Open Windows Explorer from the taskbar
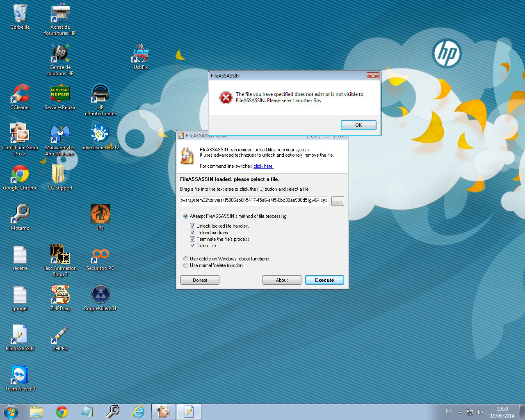Viewport: 525px width, 420px height. pyautogui.click(x=37, y=412)
